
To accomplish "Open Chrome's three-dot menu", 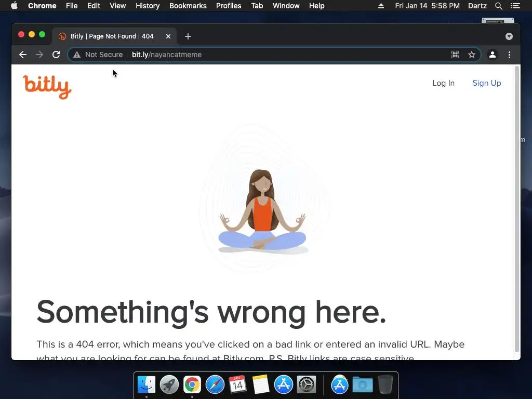I will (509, 55).
